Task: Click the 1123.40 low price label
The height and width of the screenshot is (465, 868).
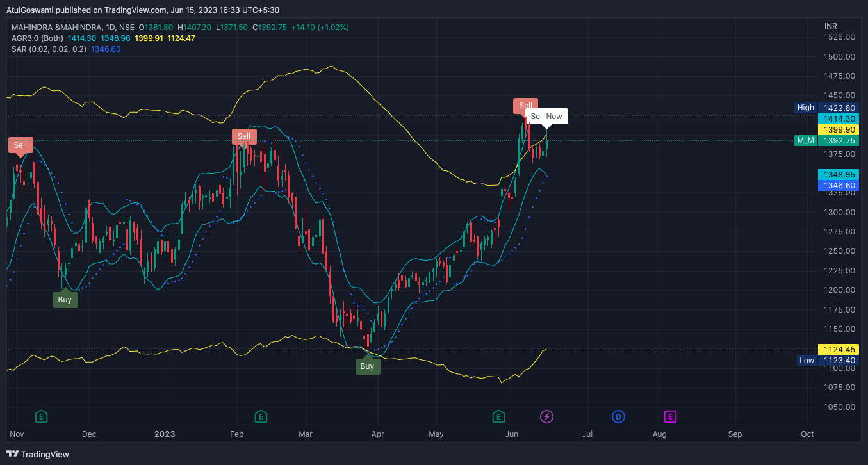Action: point(839,361)
